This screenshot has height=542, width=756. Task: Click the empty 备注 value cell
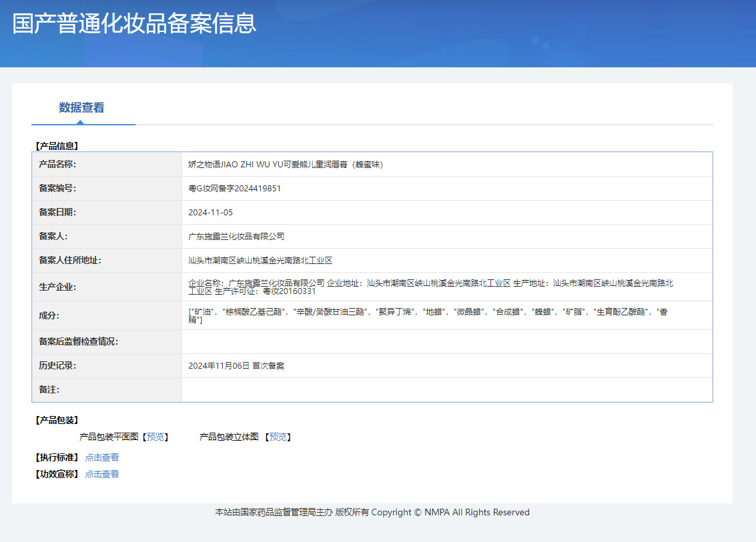click(x=446, y=389)
